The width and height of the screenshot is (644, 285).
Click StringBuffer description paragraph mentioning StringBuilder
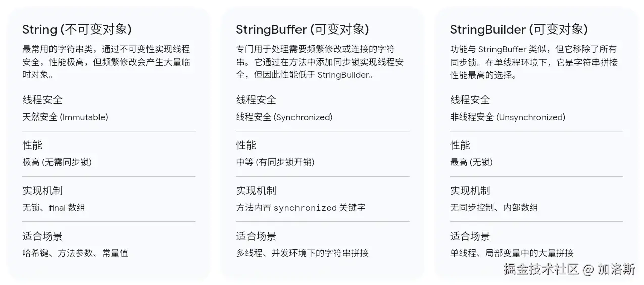click(x=320, y=63)
